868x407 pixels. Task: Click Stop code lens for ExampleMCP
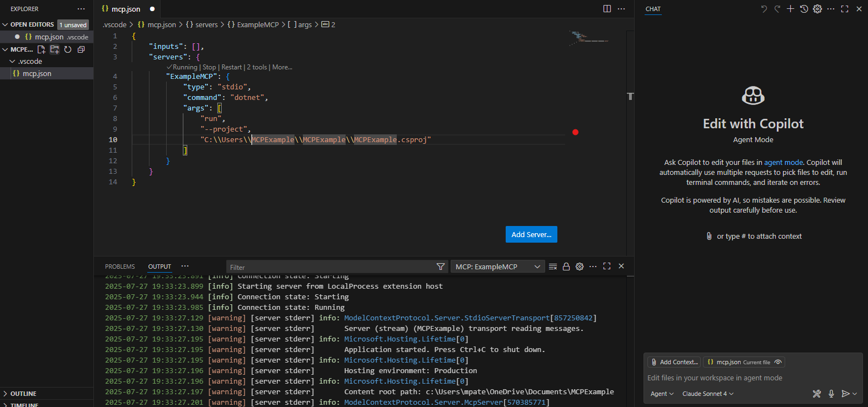pos(209,67)
